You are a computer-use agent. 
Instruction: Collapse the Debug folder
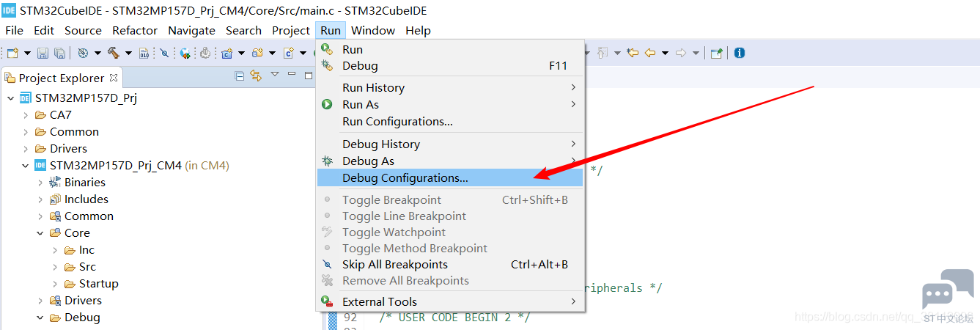pos(40,318)
